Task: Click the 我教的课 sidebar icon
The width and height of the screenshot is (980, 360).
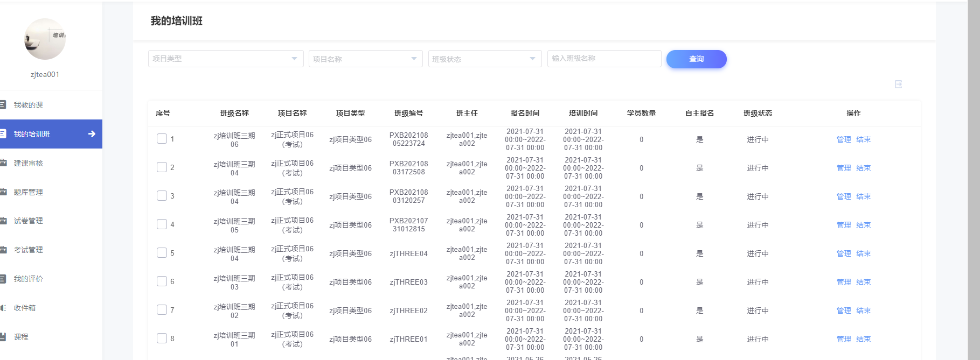Action: click(3, 105)
